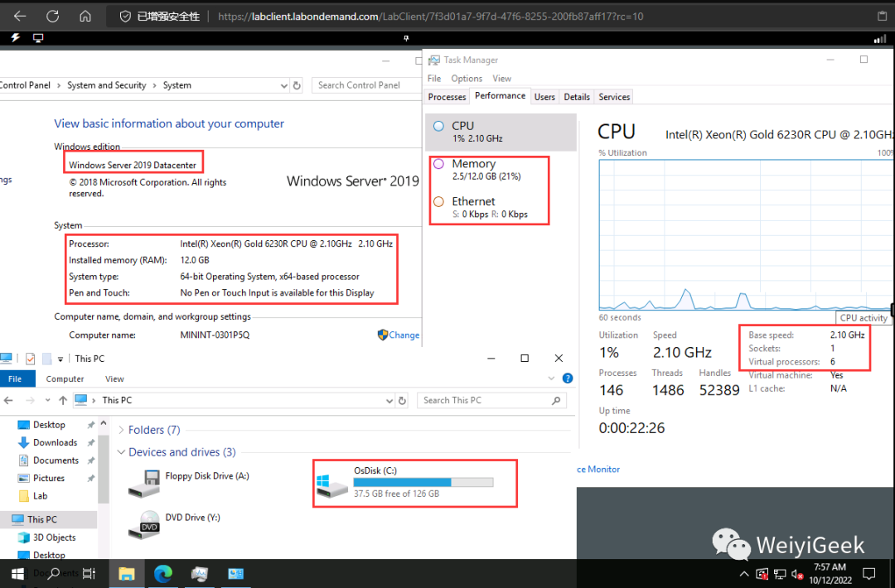Open Task Manager taskbar icon

[x=199, y=574]
